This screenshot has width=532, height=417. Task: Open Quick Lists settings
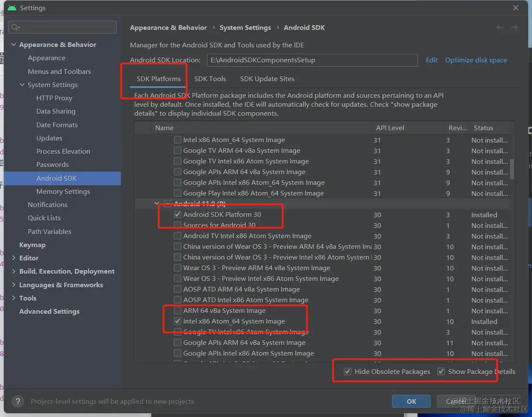[44, 218]
